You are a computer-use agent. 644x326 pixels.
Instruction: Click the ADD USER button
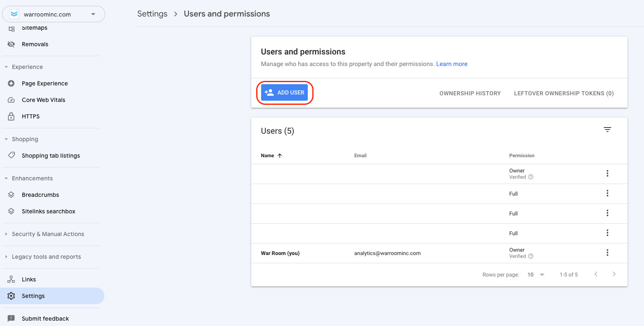285,93
